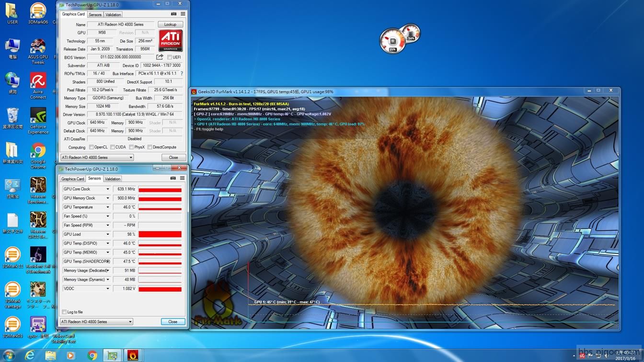
Task: Click the BIOS Version field 011.022.006.000.000000
Action: 121,57
